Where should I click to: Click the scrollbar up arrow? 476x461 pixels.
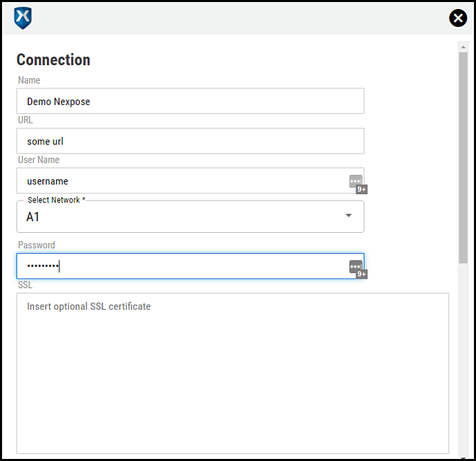pos(463,47)
